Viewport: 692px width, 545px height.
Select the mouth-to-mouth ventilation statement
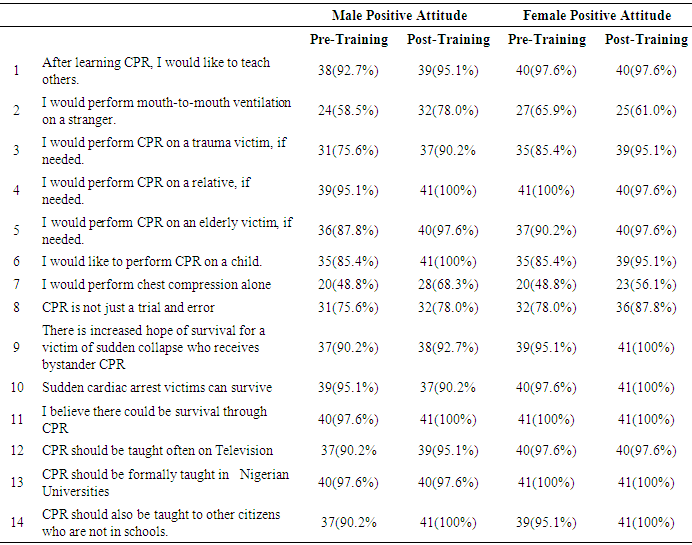pos(166,110)
